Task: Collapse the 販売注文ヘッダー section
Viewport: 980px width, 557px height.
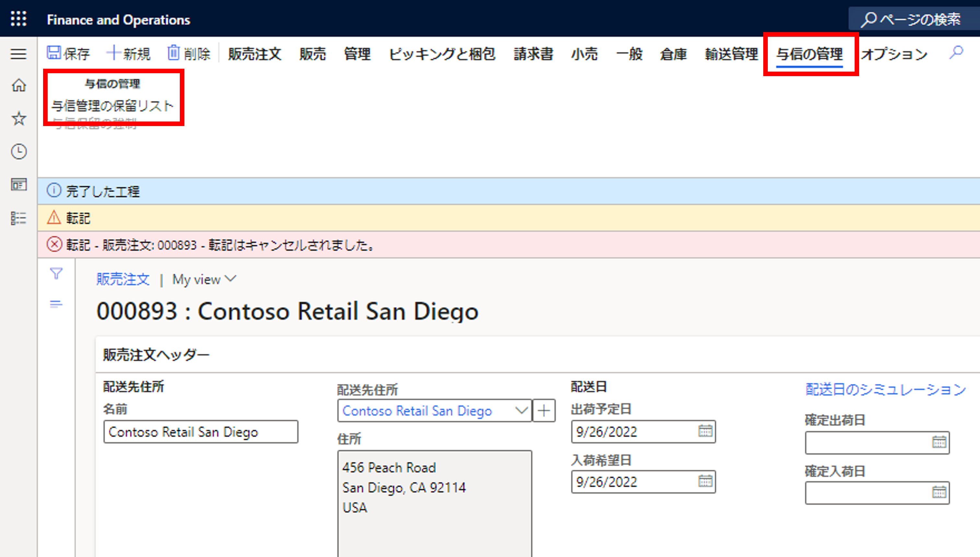Action: point(156,354)
